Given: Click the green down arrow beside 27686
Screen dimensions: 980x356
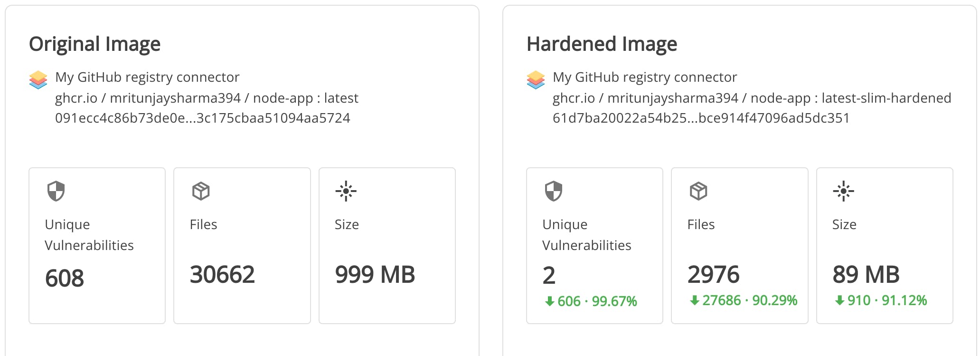Looking at the screenshot, I should tap(695, 300).
